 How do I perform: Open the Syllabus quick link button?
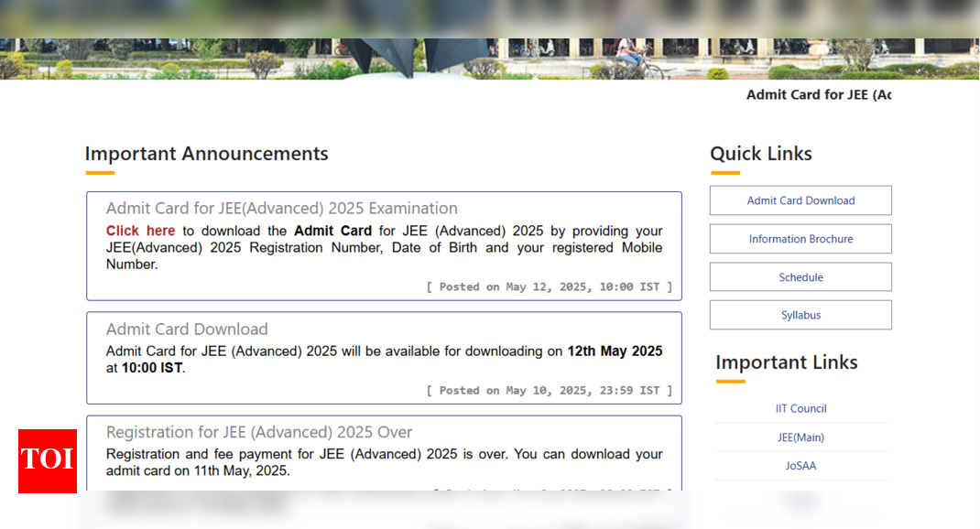pos(800,315)
